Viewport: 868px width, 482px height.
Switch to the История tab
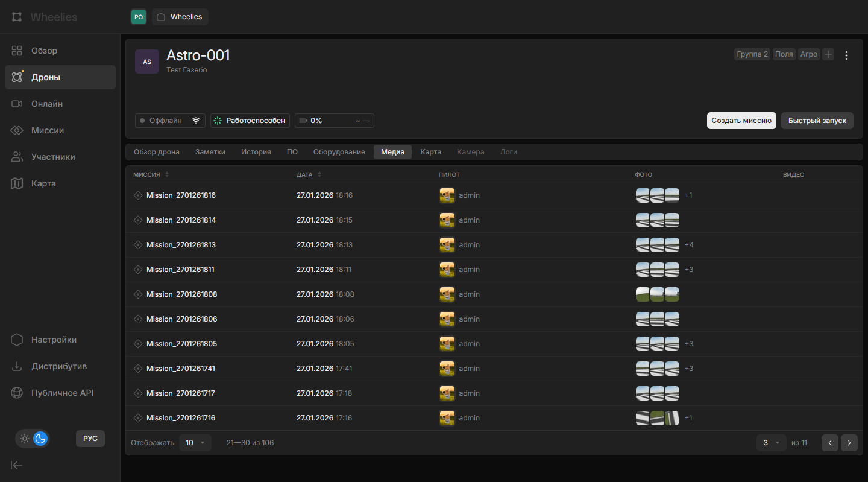pos(256,152)
